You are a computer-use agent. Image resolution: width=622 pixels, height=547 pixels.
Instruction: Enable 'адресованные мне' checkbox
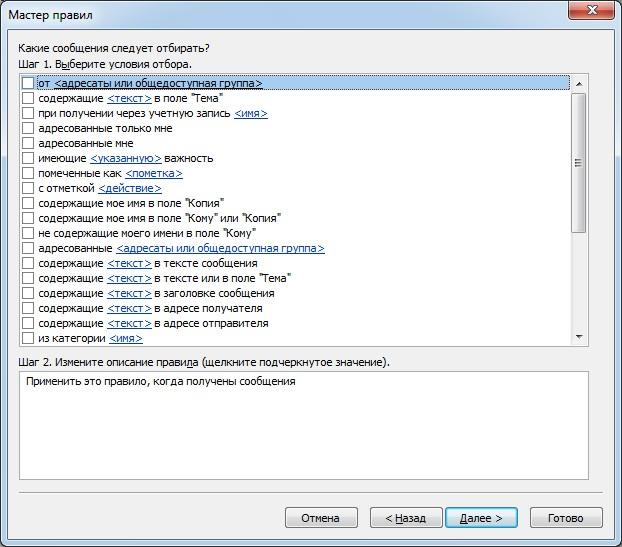click(x=28, y=143)
